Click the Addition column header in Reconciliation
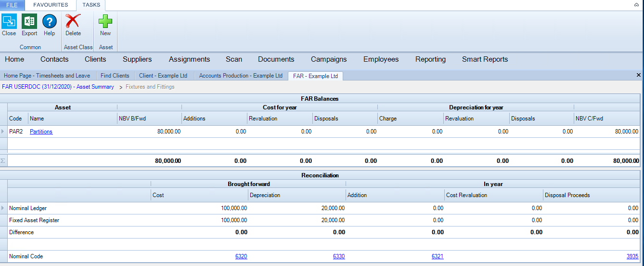The width and height of the screenshot is (644, 266). (x=395, y=195)
